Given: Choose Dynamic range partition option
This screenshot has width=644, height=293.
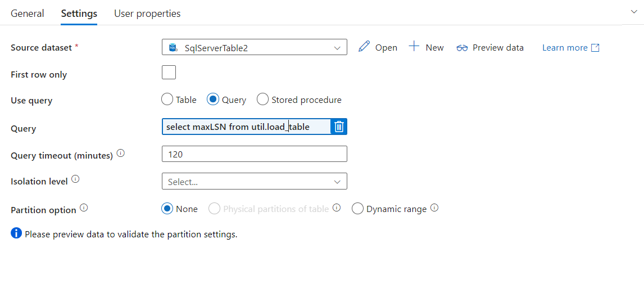Looking at the screenshot, I should (357, 209).
